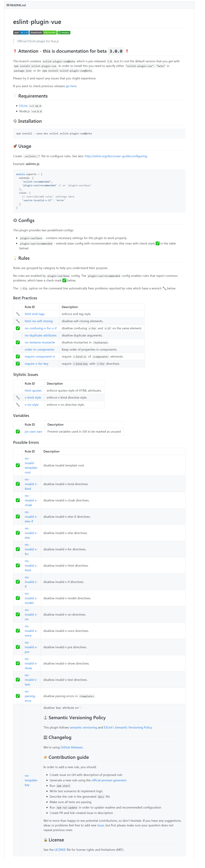Click the wrench icon in html-end-tags row

(x=18, y=314)
